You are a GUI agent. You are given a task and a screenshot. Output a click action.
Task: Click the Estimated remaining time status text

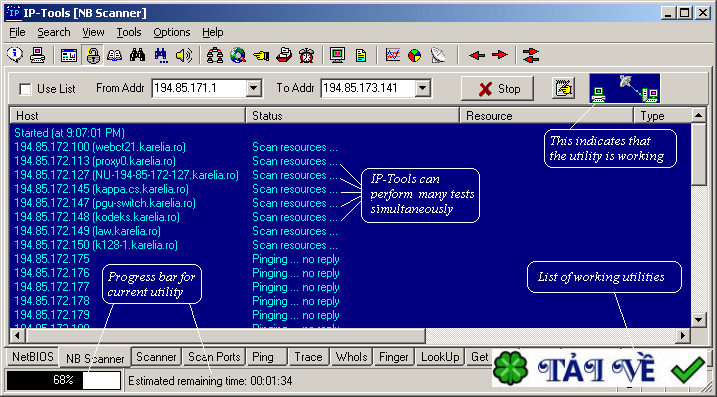[x=210, y=381]
